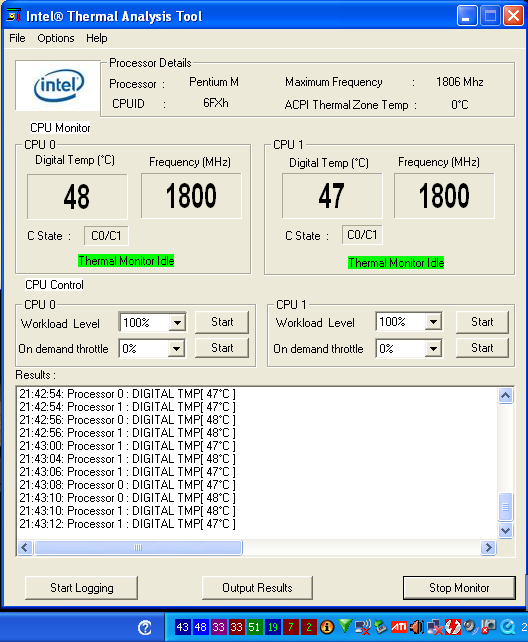The image size is (528, 642).
Task: Click blue tray icon showing 19
Action: point(273,627)
